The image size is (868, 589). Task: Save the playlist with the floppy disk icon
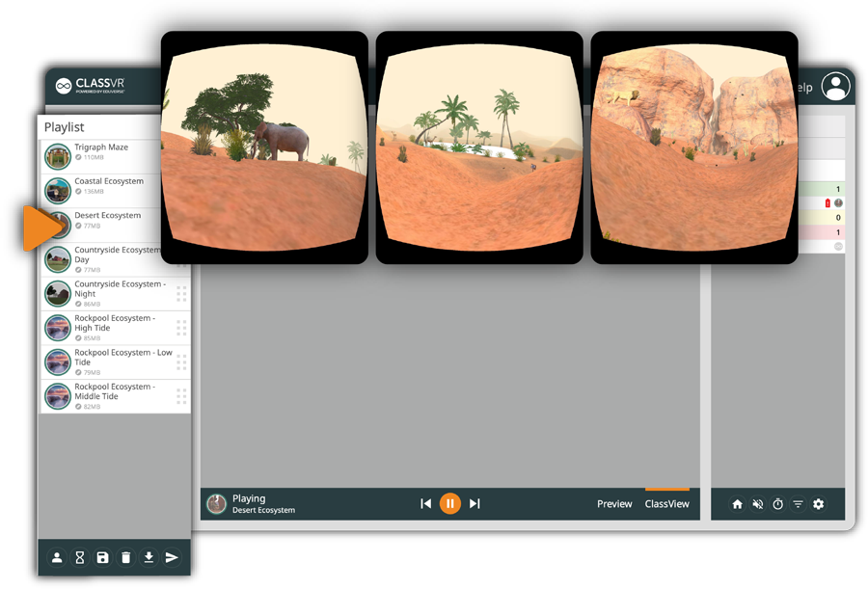click(x=102, y=557)
